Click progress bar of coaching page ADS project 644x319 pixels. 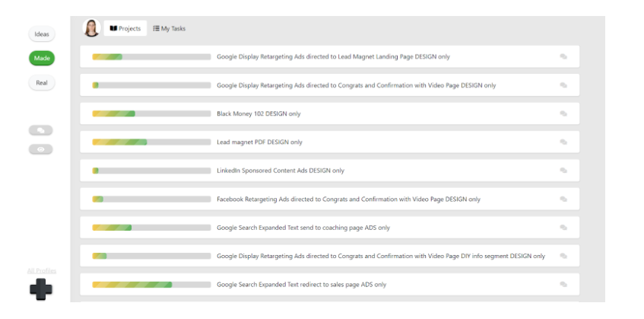pyautogui.click(x=151, y=228)
